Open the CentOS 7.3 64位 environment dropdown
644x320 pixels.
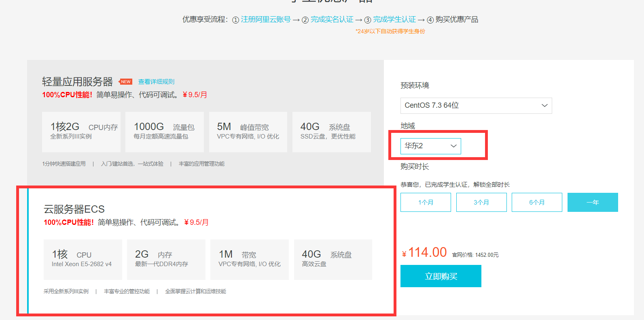476,105
